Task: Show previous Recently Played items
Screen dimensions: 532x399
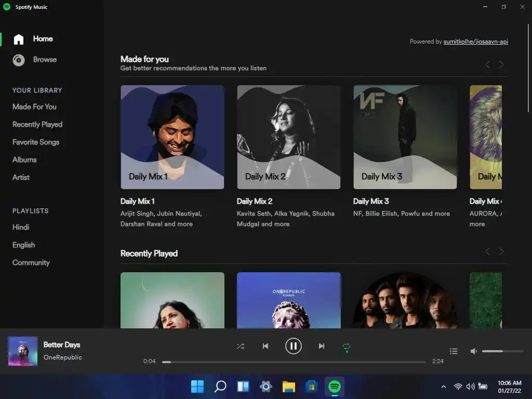Action: (x=487, y=251)
